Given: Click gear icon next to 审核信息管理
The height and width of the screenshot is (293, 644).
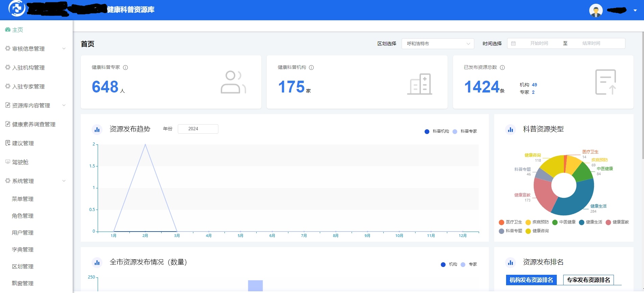Looking at the screenshot, I should coord(8,49).
